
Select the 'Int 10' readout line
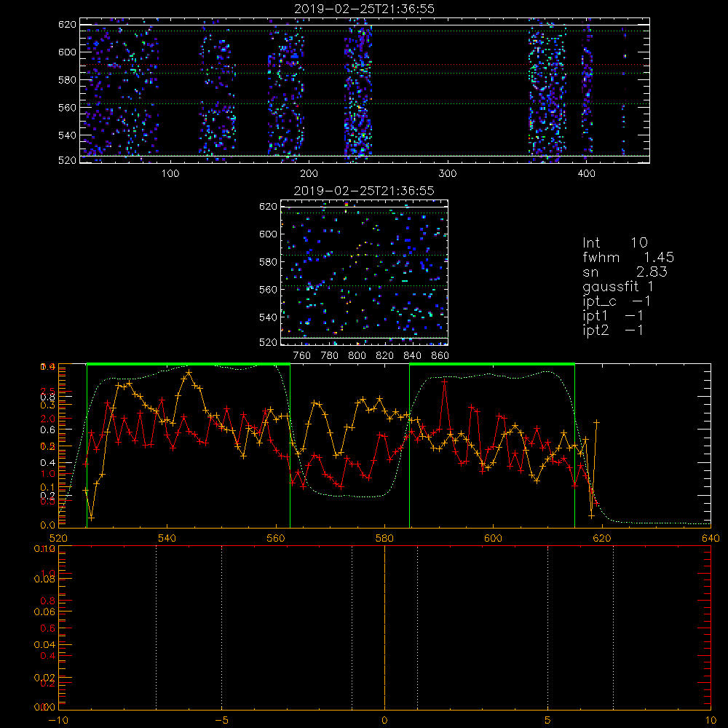[x=615, y=242]
